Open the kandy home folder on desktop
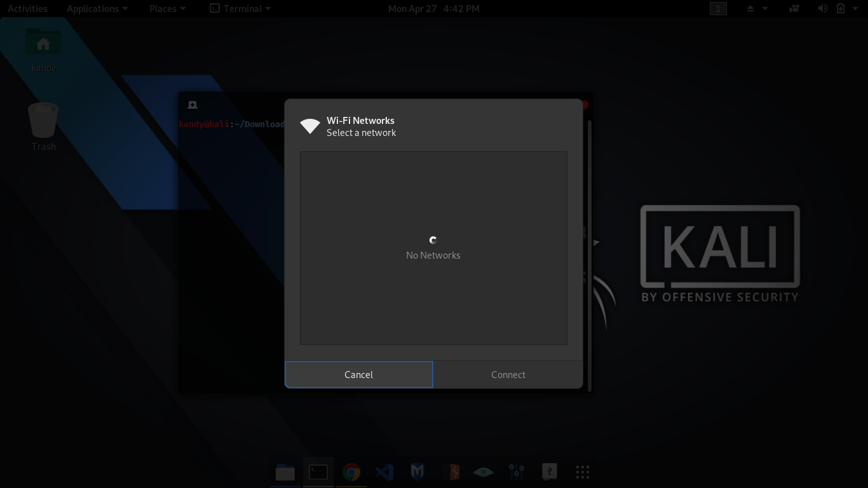The height and width of the screenshot is (488, 868). [x=43, y=50]
